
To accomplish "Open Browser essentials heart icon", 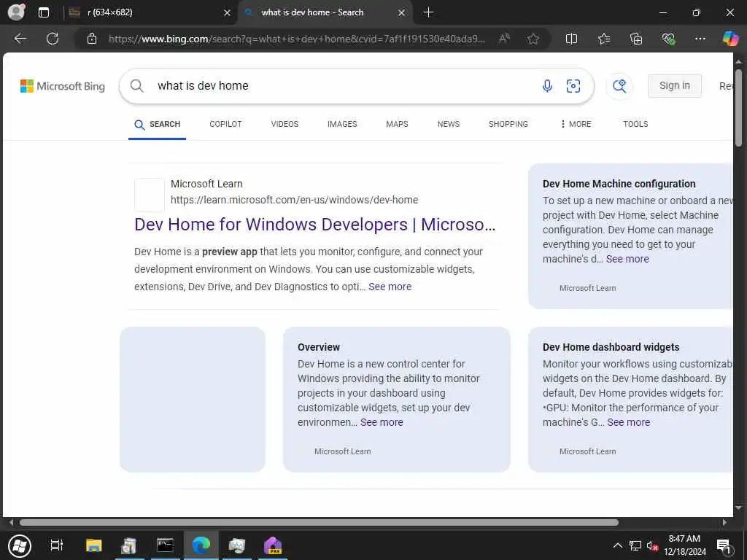I will (668, 39).
